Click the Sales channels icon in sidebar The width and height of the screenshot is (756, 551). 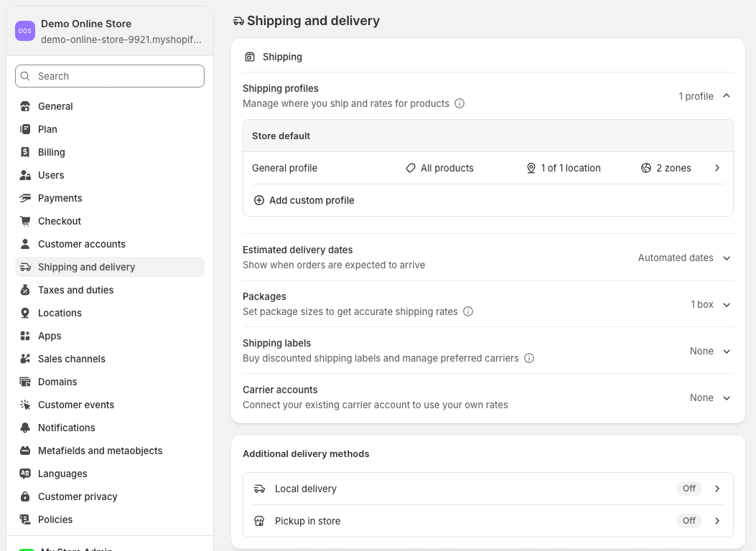[x=25, y=359]
